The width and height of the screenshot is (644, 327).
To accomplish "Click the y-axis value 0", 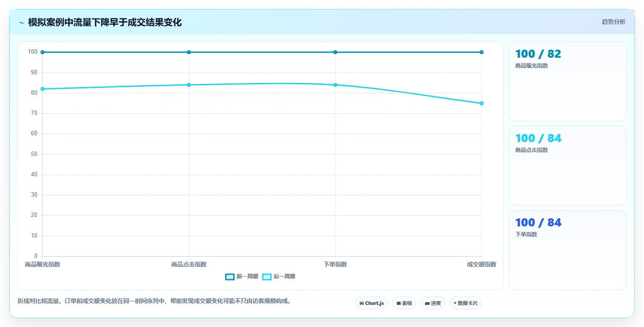I will [x=36, y=256].
